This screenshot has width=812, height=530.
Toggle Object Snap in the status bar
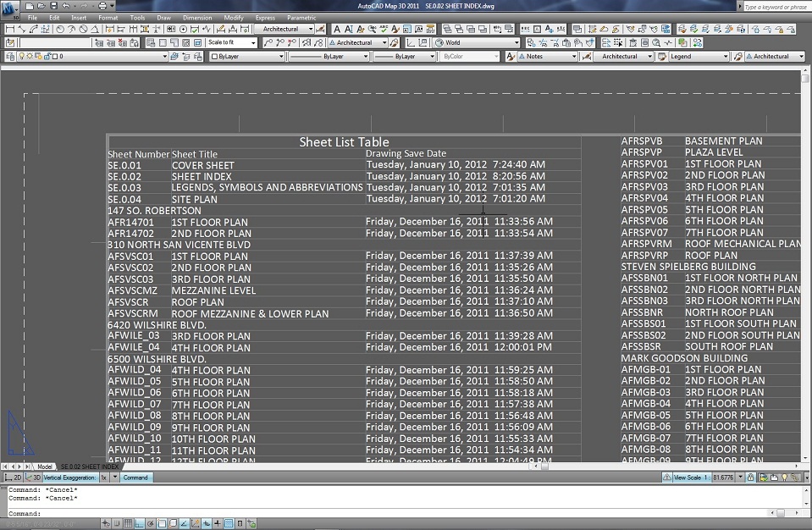pos(162,523)
